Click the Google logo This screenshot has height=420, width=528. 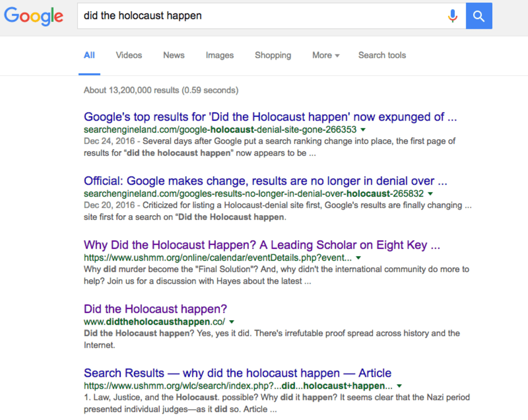[34, 16]
